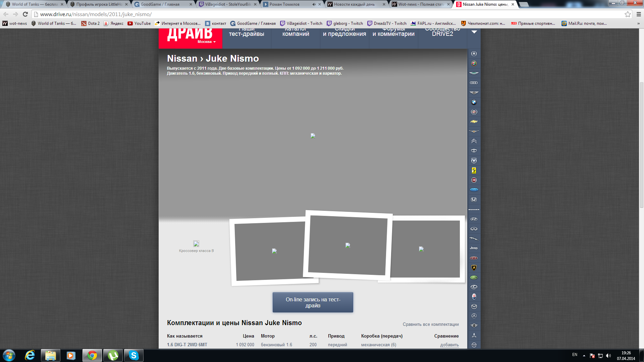The height and width of the screenshot is (362, 644).
Task: Choose the Cadillac crest icon
Action: pos(474,112)
